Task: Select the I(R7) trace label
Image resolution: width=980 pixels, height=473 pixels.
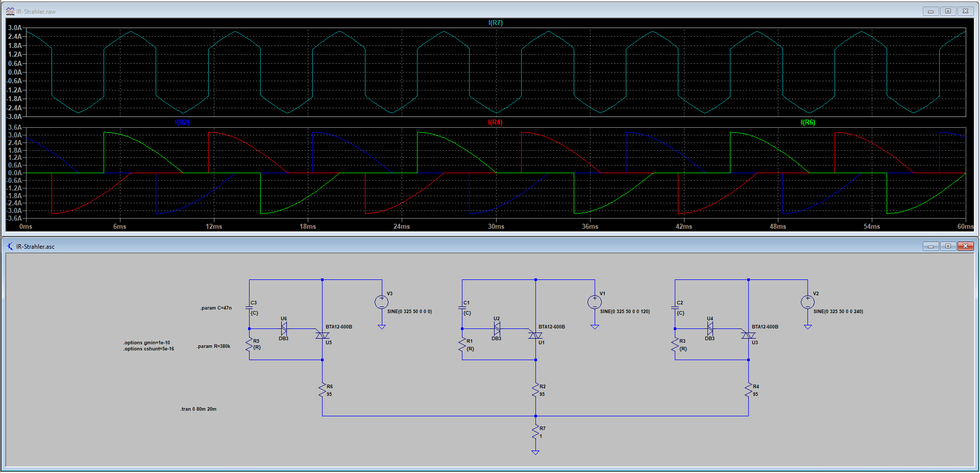Action: 495,23
